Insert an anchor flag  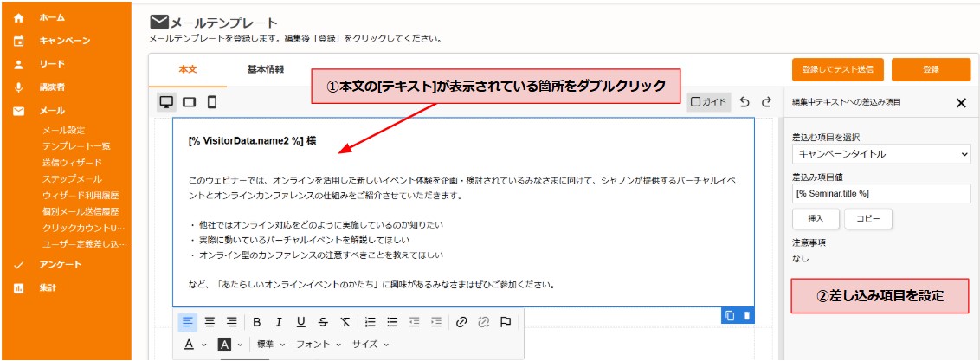506,322
